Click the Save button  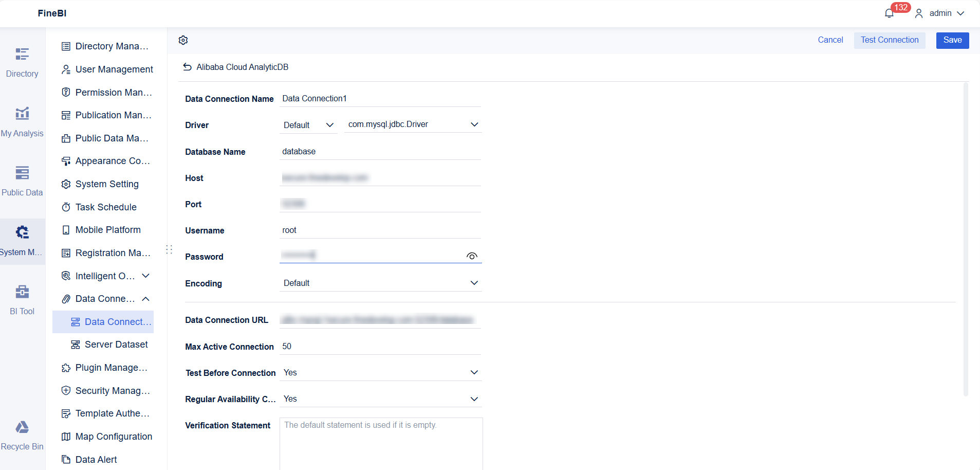point(952,40)
